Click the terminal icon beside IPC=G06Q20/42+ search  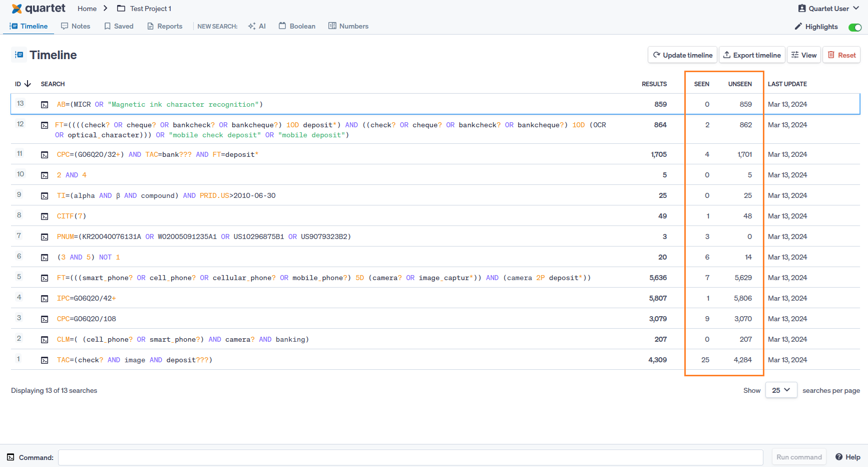click(45, 299)
